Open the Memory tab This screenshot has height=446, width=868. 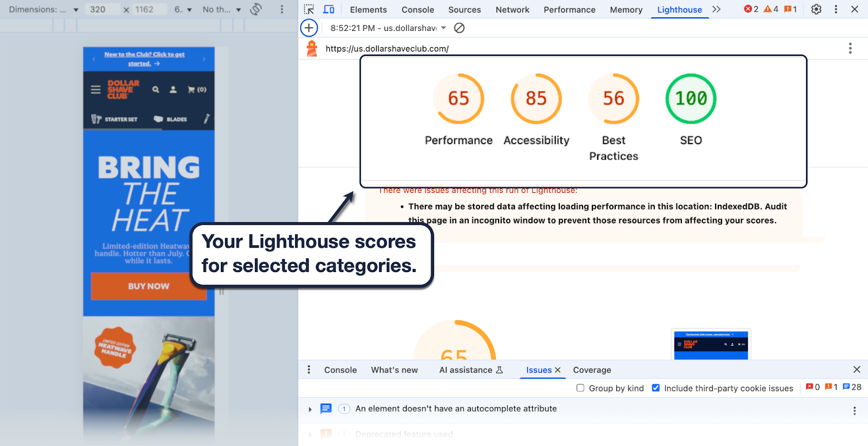pyautogui.click(x=626, y=10)
